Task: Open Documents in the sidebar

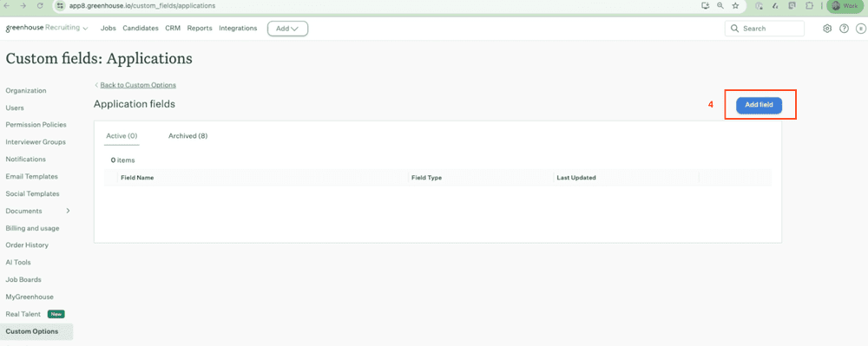Action: click(x=23, y=211)
